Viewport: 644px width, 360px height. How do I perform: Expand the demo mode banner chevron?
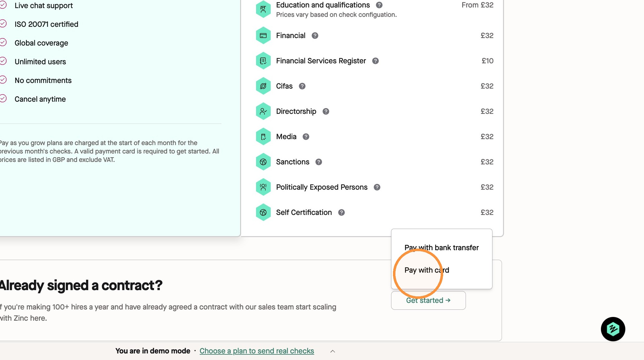point(333,351)
